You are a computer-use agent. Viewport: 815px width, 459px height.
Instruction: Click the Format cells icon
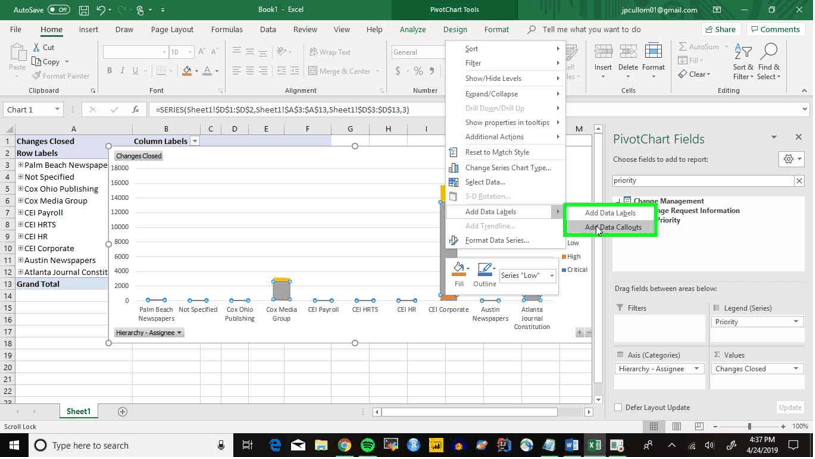653,51
